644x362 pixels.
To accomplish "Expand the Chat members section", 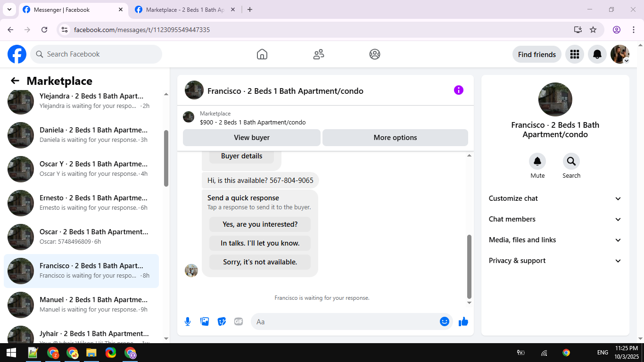I will click(555, 219).
